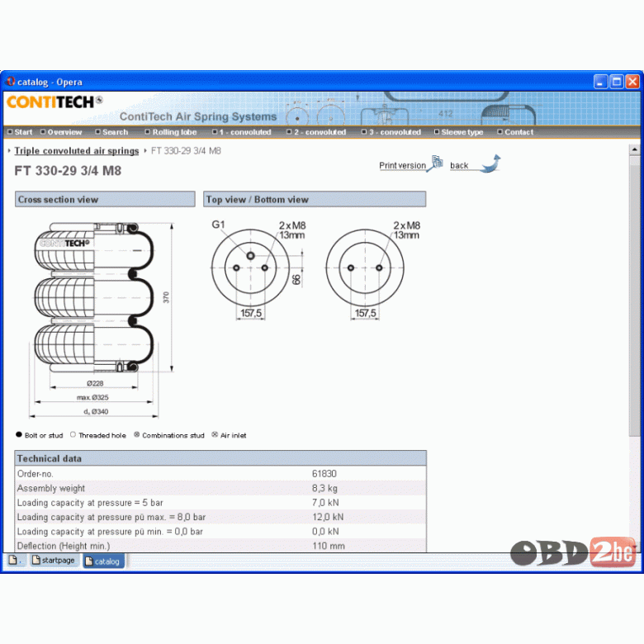The height and width of the screenshot is (644, 644).
Task: Open the Contact page
Action: coord(515,132)
